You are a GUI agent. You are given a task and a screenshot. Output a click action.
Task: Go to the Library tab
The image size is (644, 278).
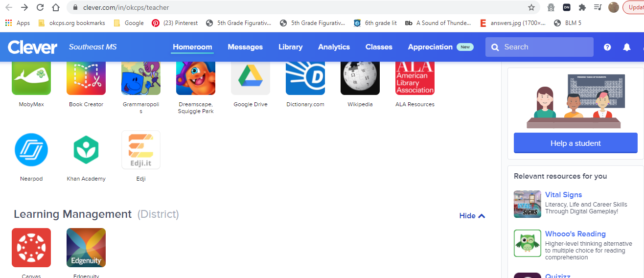[x=291, y=47]
